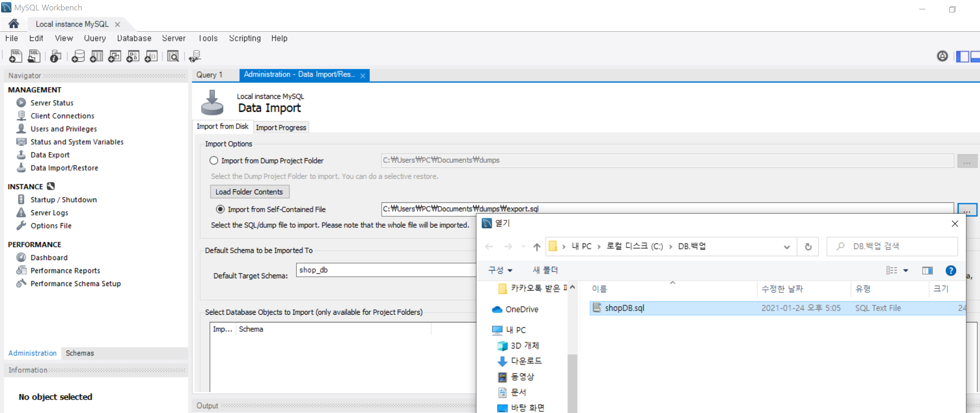This screenshot has height=413, width=980.
Task: Open Client Connections in the Navigator
Action: click(x=62, y=116)
